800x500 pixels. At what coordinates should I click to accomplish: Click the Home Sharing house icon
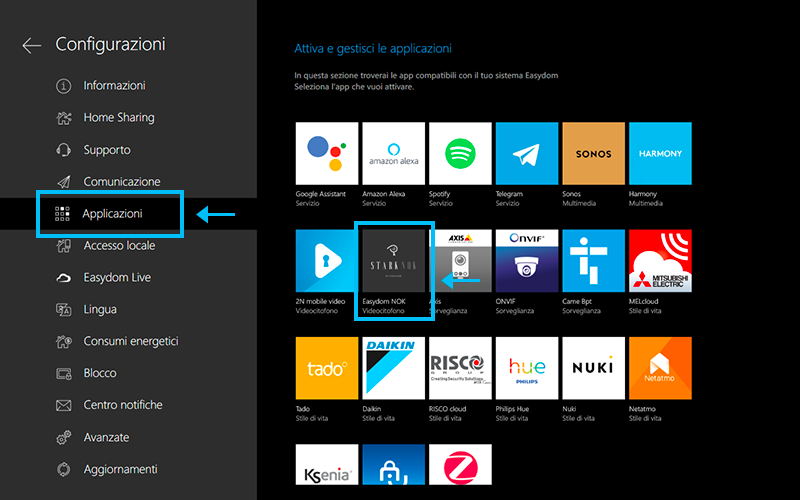coord(63,118)
